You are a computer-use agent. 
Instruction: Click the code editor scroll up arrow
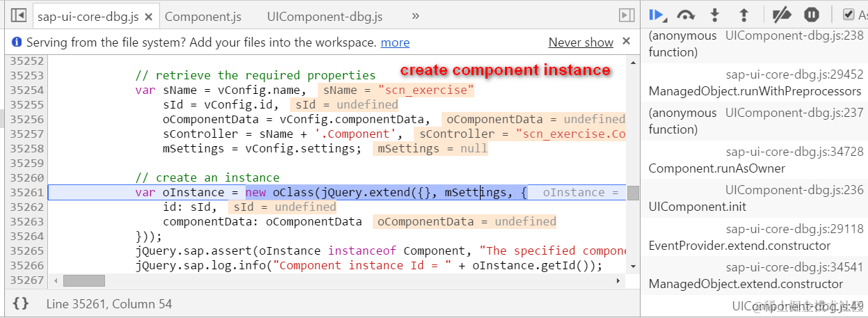pos(633,63)
